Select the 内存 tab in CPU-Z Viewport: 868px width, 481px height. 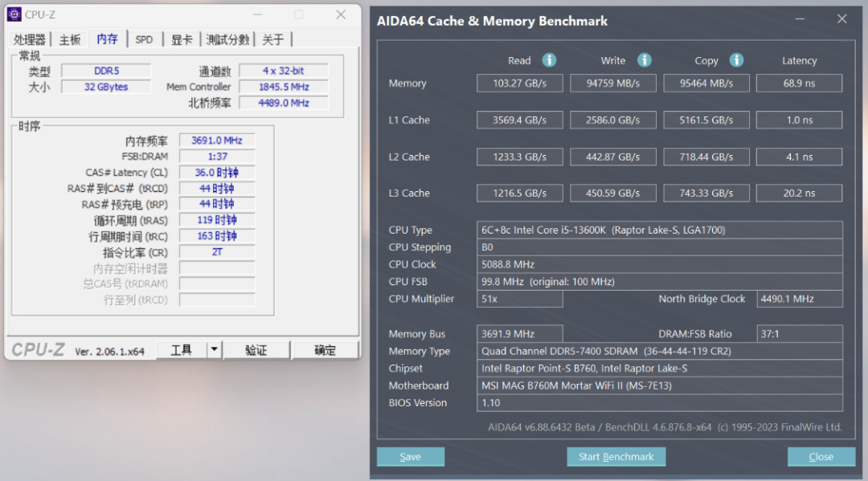point(107,39)
